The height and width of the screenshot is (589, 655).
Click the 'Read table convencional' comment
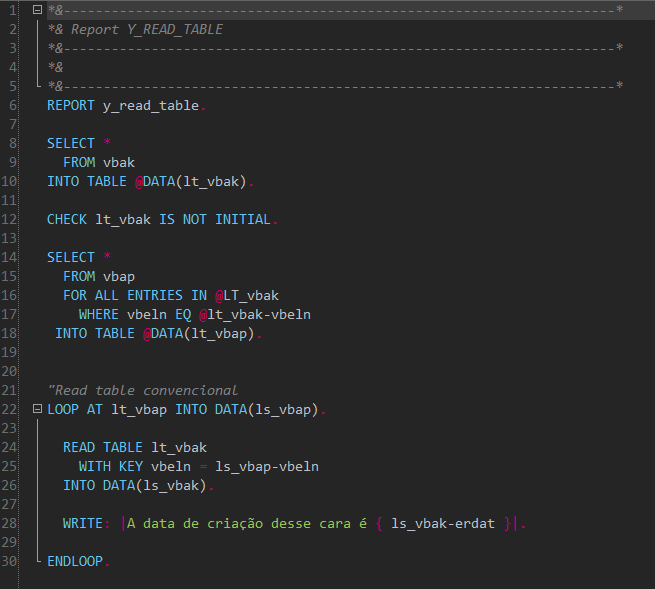[143, 391]
